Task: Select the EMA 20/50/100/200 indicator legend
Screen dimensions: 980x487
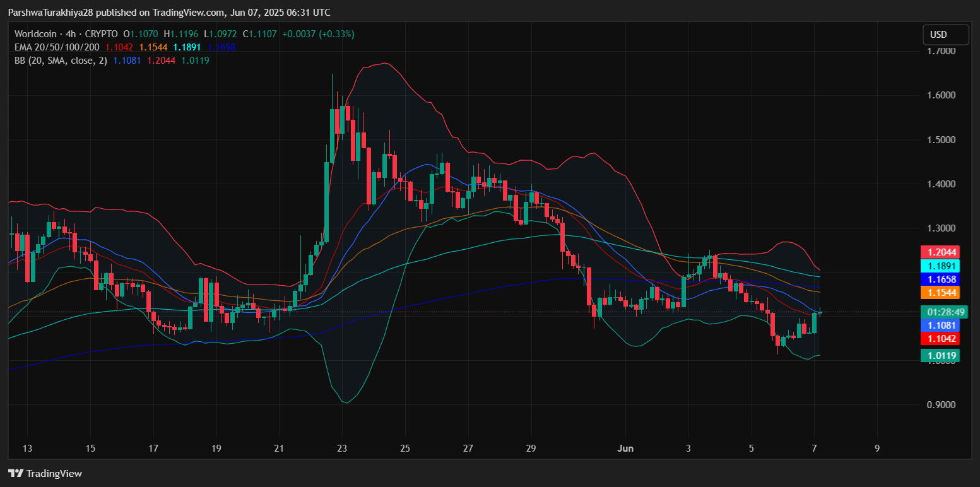Action: click(x=57, y=47)
